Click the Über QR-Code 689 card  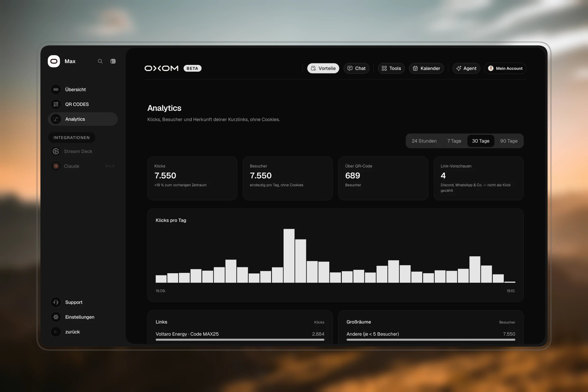pyautogui.click(x=383, y=178)
